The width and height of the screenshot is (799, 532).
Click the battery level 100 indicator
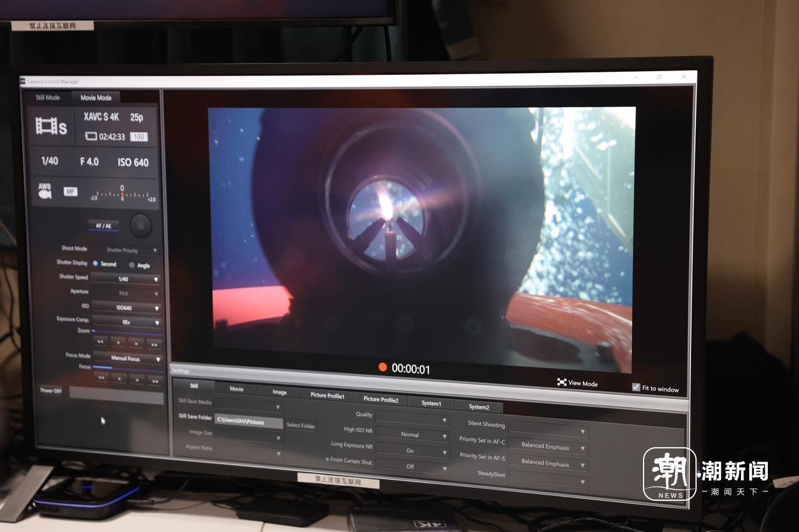(x=139, y=137)
